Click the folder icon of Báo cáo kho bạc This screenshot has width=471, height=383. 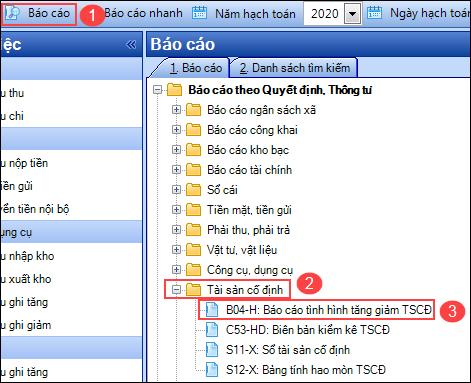click(x=193, y=150)
